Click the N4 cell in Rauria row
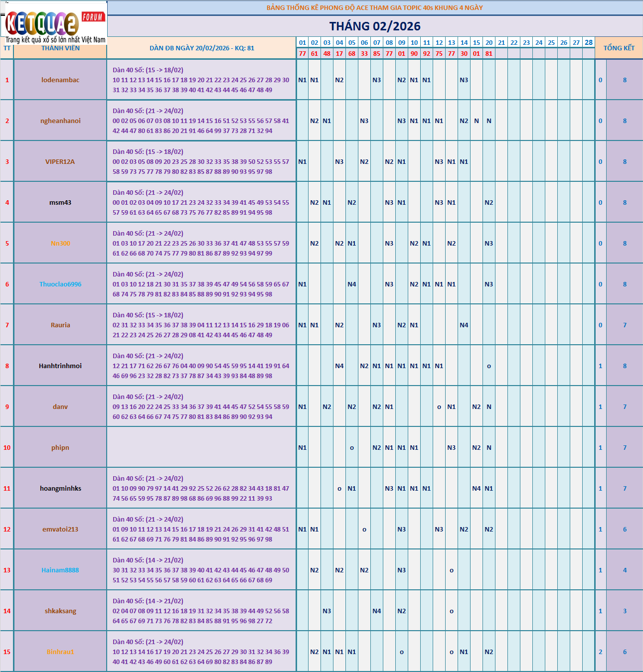643x672 pixels. [x=464, y=325]
